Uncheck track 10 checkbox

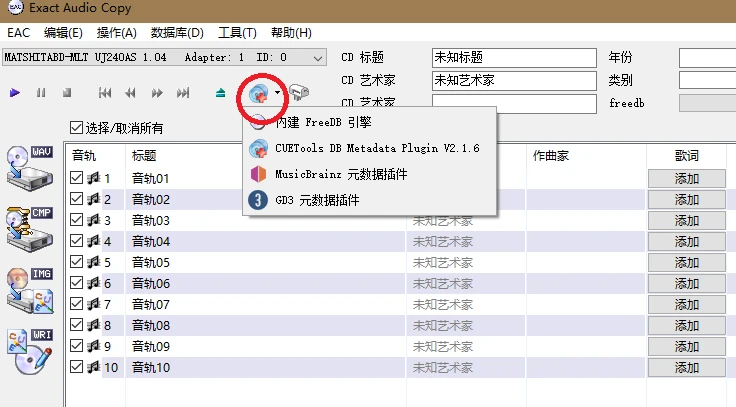tap(76, 367)
